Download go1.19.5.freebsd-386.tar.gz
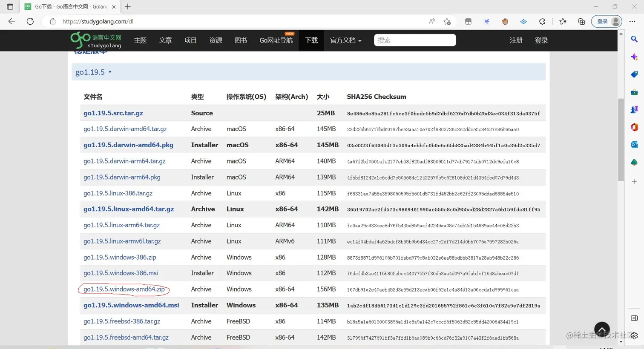The height and width of the screenshot is (349, 644). [x=122, y=321]
